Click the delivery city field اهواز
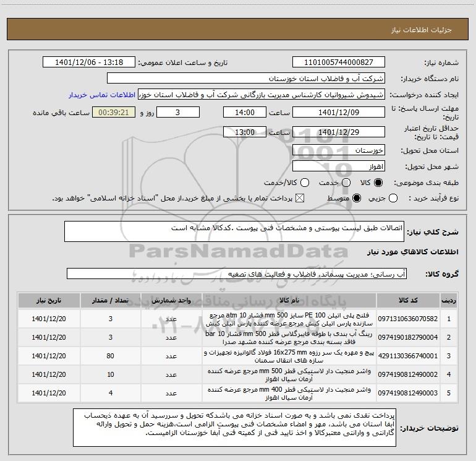 pyautogui.click(x=339, y=166)
